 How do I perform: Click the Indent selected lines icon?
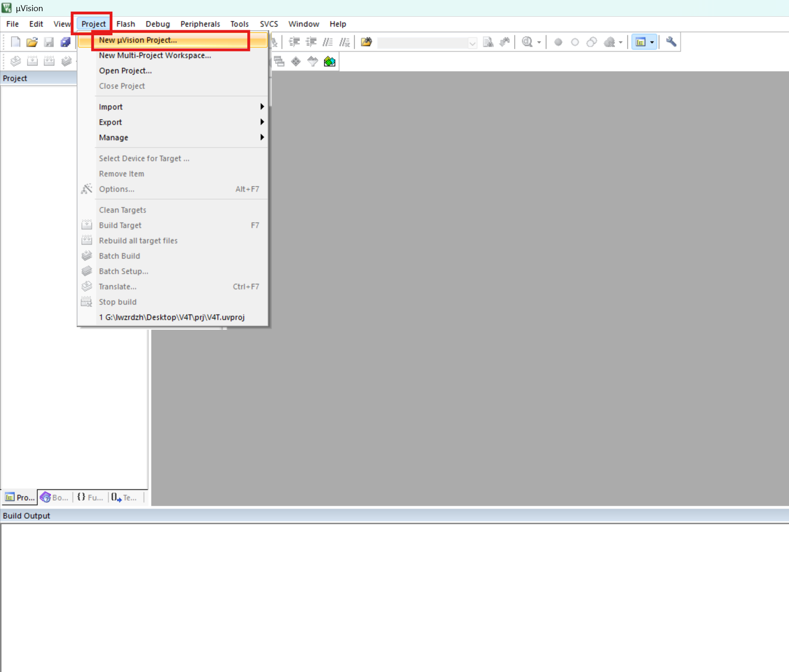295,42
